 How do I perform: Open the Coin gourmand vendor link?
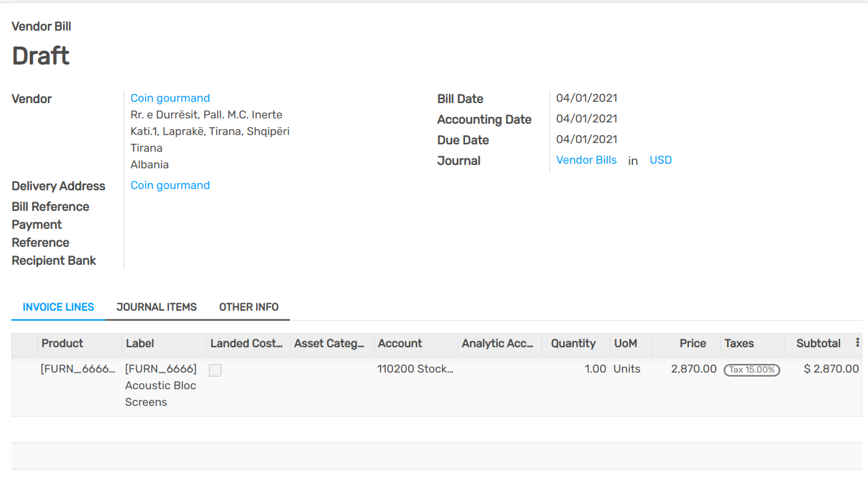click(170, 98)
